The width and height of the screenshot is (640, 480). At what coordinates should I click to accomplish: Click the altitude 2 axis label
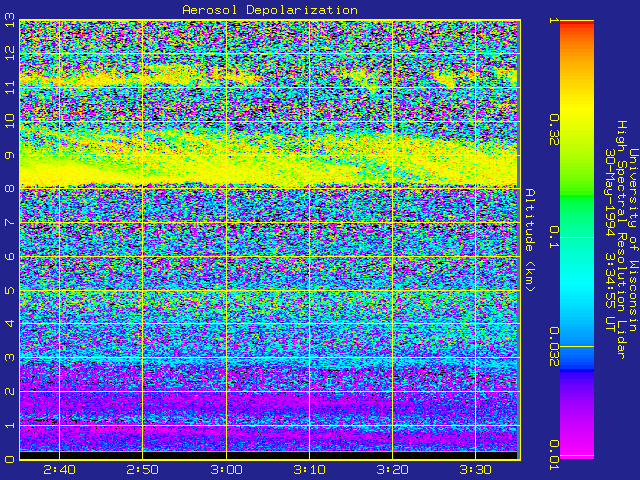[x=10, y=391]
